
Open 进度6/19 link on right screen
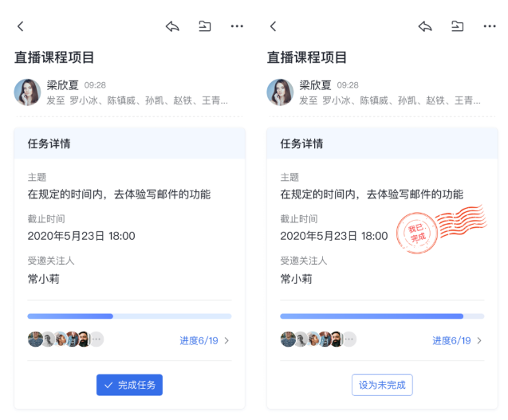click(x=451, y=340)
